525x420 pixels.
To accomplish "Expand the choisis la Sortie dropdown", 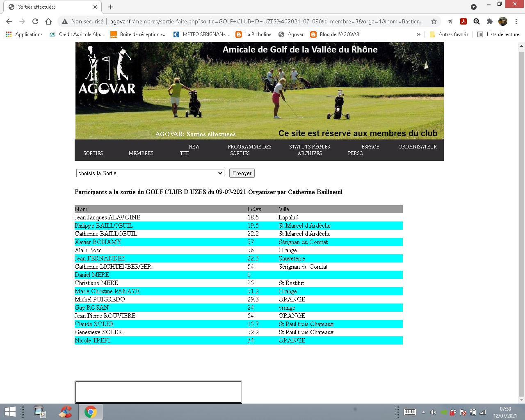I will (x=150, y=173).
